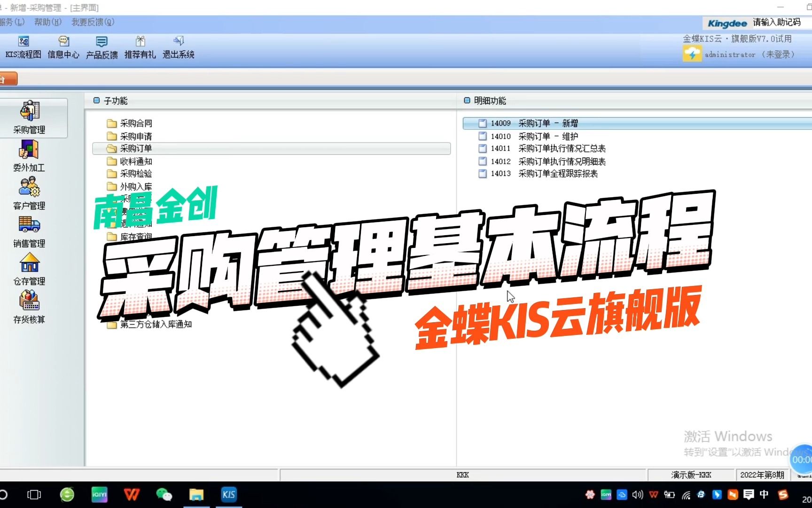打开委外加工模块图标
The image size is (812, 508).
pyautogui.click(x=30, y=155)
